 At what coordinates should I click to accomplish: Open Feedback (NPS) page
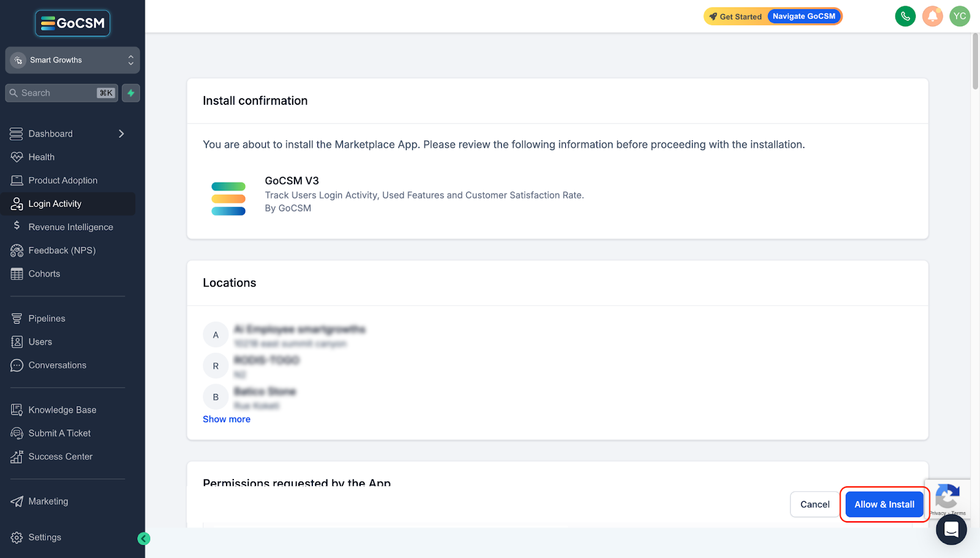[x=62, y=250]
